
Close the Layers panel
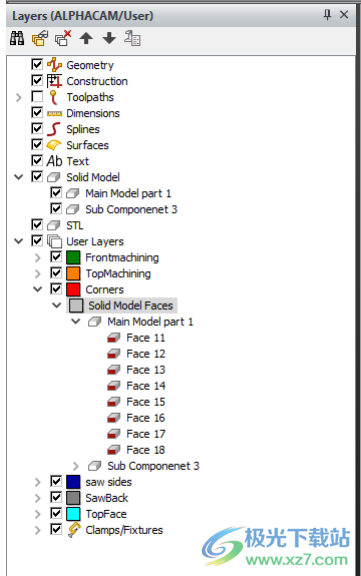click(x=344, y=15)
